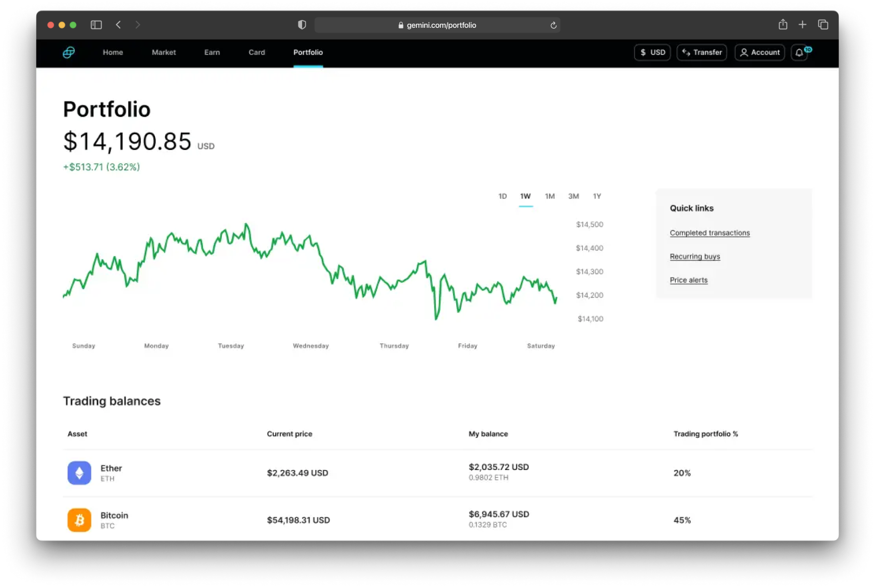Open the notifications bell icon
875x588 pixels.
tap(799, 53)
